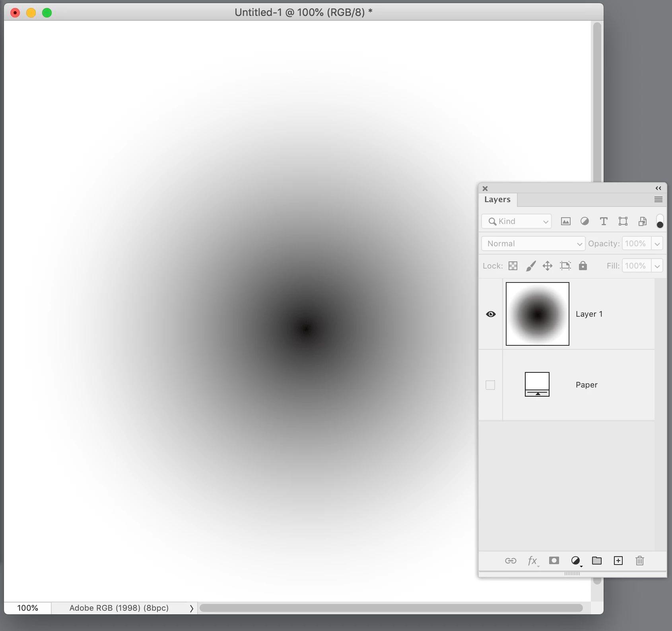Click the "Layer 1" name

click(x=589, y=314)
